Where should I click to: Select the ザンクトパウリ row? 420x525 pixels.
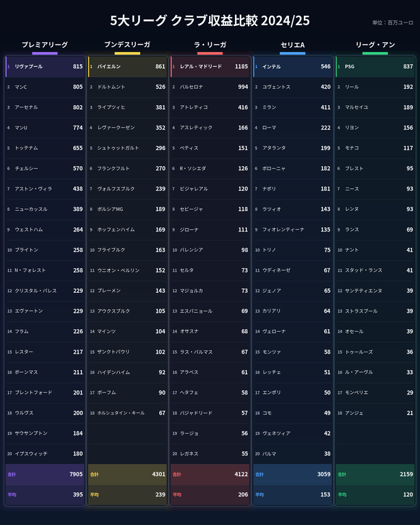(127, 352)
